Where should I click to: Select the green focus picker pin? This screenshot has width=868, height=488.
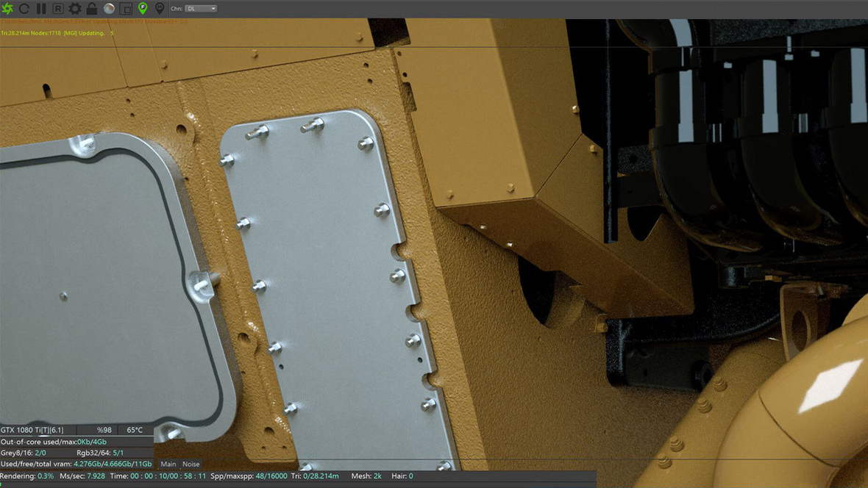coord(143,9)
